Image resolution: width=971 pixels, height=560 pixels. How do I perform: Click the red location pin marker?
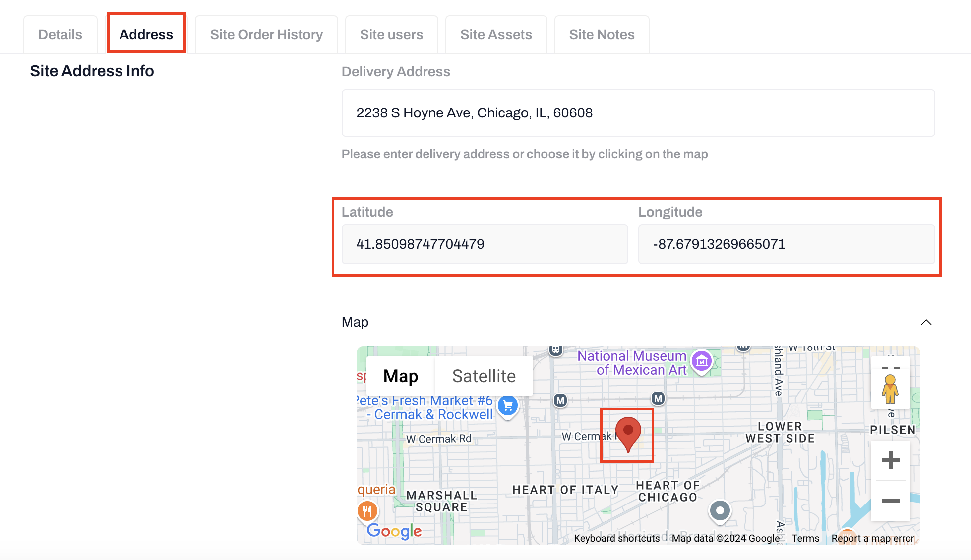628,433
